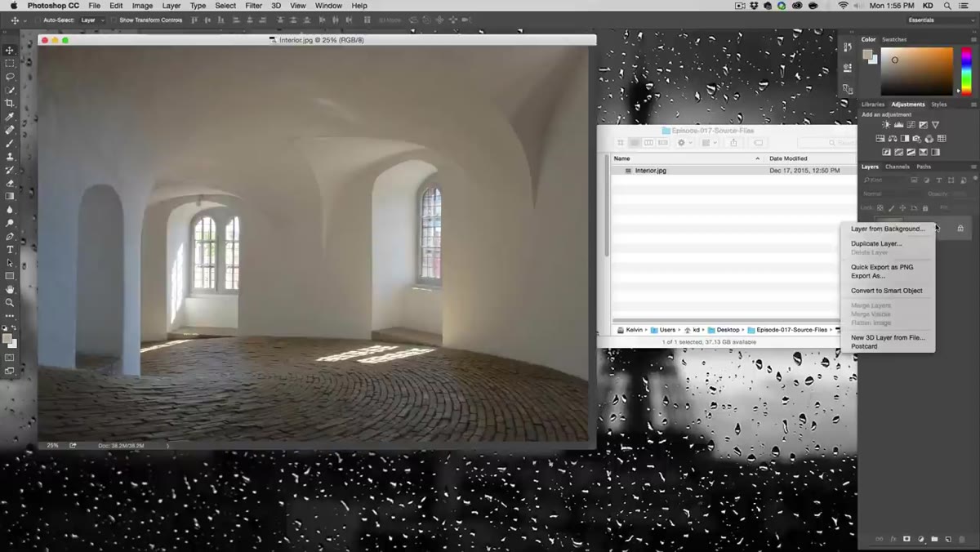The width and height of the screenshot is (980, 552).
Task: Select the Horizontal Type tool
Action: [x=10, y=250]
